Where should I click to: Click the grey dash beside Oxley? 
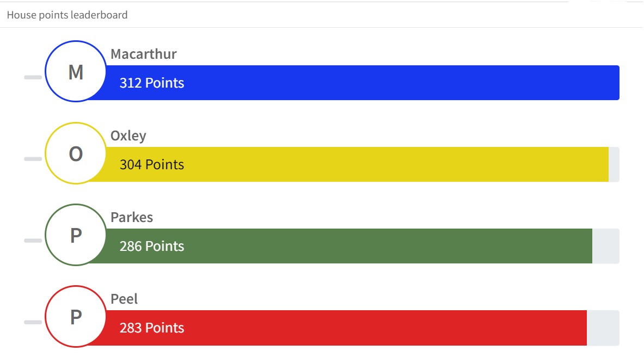[x=33, y=159]
